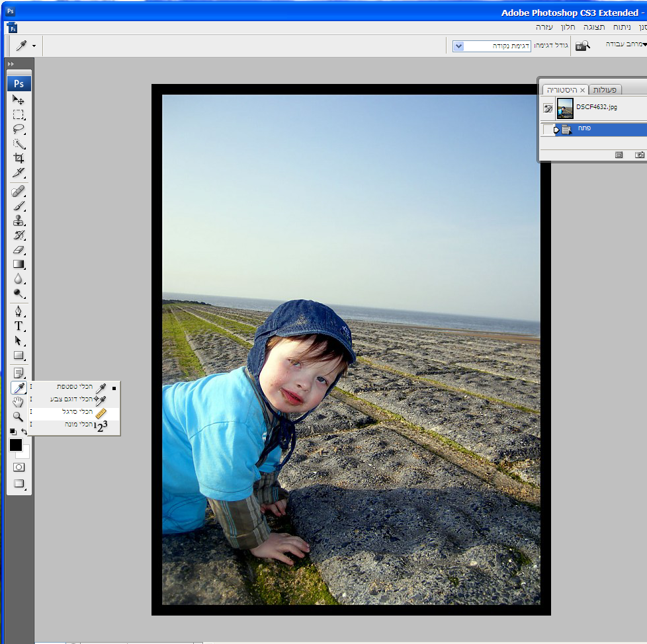647x644 pixels.
Task: Create a new snapshot in History panel
Action: click(639, 155)
